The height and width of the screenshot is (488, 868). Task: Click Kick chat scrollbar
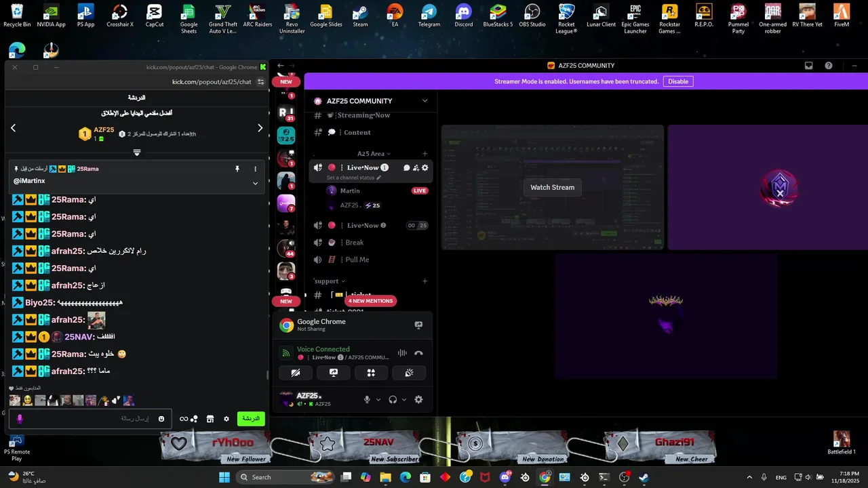(267, 375)
